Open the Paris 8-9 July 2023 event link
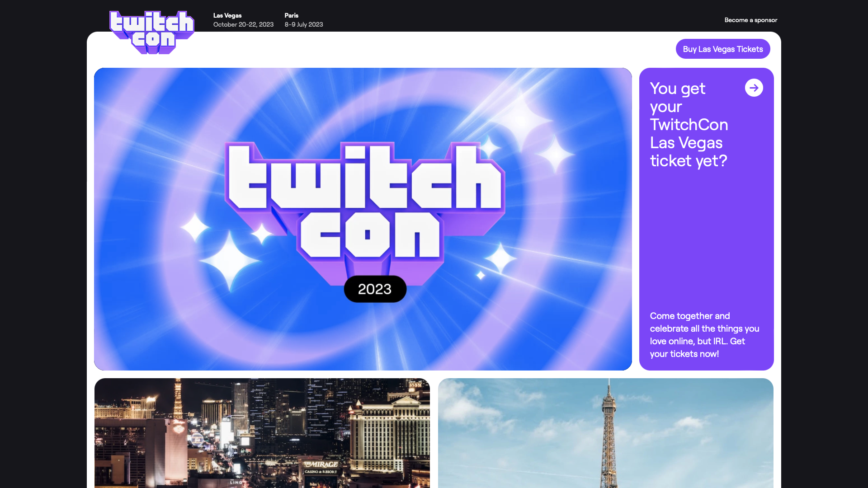Screen dimensions: 868x488 [x=304, y=20]
